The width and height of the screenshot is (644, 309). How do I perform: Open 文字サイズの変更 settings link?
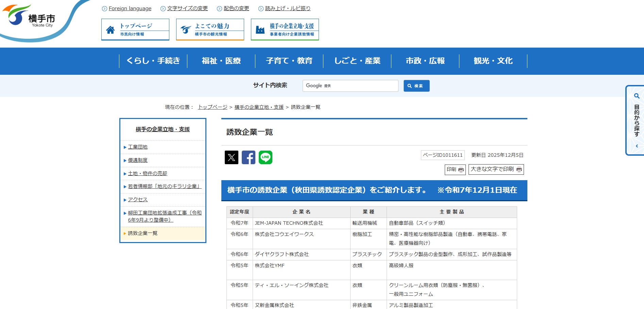(187, 8)
